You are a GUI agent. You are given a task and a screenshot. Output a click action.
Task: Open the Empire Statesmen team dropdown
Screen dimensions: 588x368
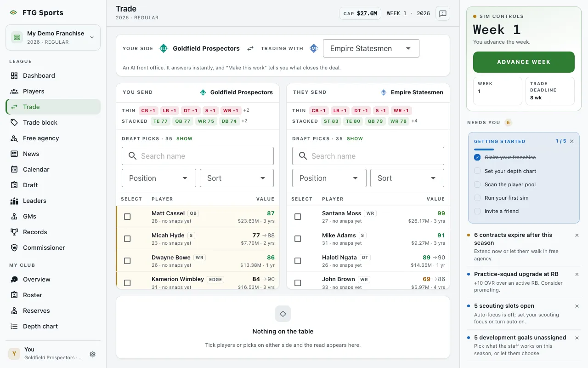371,48
